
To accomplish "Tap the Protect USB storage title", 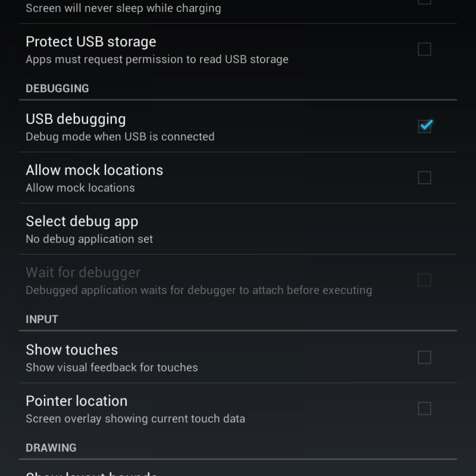I will (91, 42).
